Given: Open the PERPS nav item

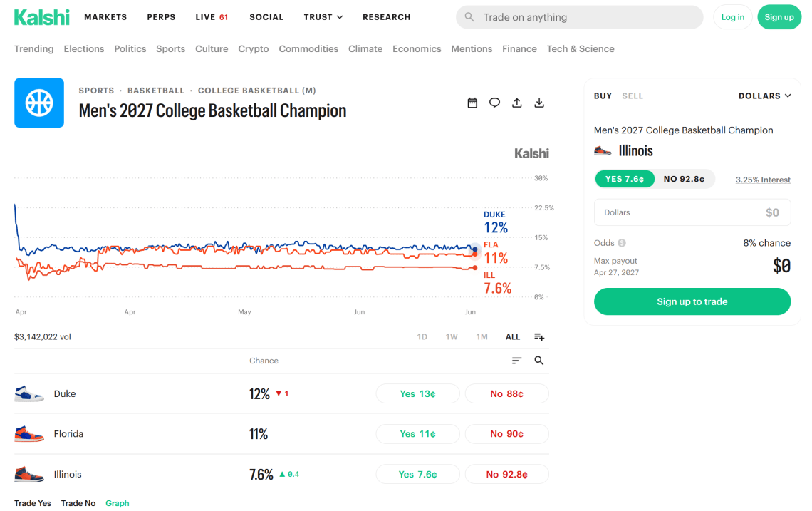Looking at the screenshot, I should point(161,17).
